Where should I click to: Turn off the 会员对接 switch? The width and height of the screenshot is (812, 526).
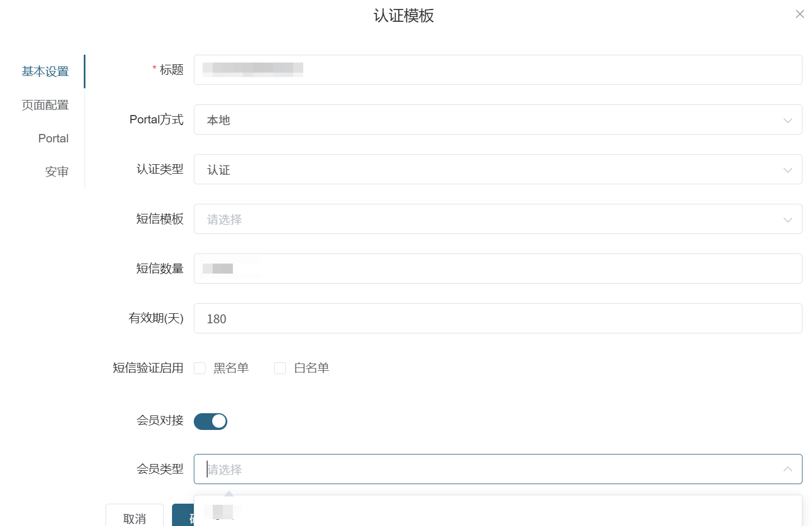coord(211,421)
